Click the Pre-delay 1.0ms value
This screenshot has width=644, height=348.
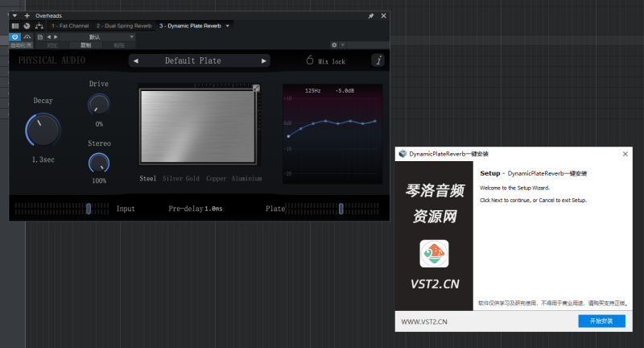point(213,209)
